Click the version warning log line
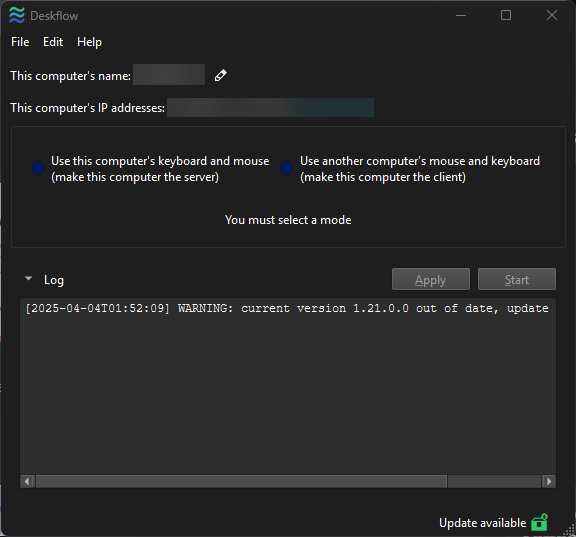This screenshot has height=537, width=576. tap(287, 308)
